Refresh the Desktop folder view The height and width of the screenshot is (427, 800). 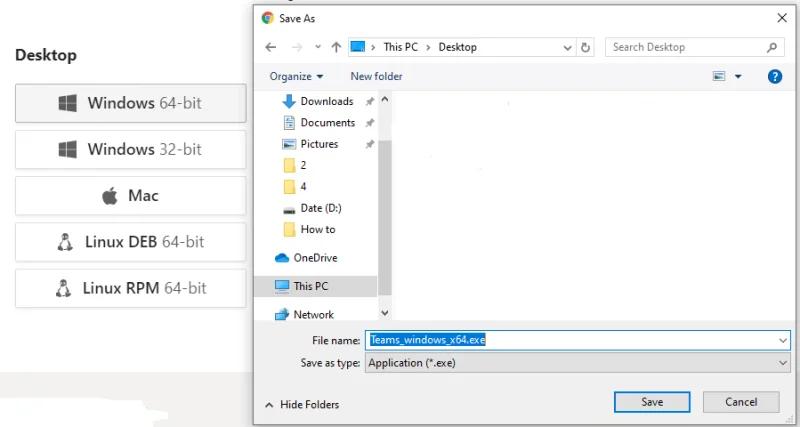pyautogui.click(x=585, y=47)
